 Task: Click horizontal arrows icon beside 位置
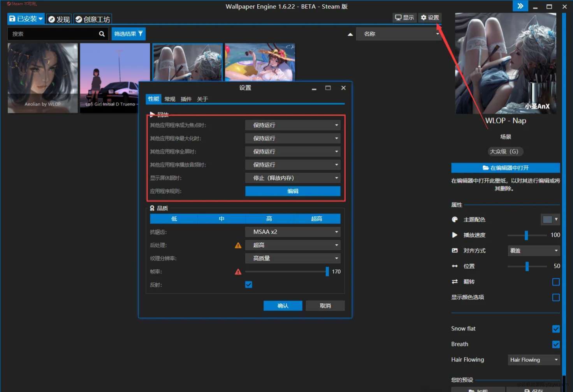[455, 266]
